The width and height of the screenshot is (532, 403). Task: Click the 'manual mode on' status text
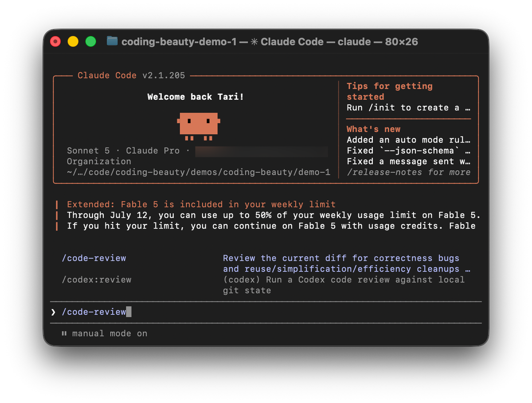click(110, 333)
